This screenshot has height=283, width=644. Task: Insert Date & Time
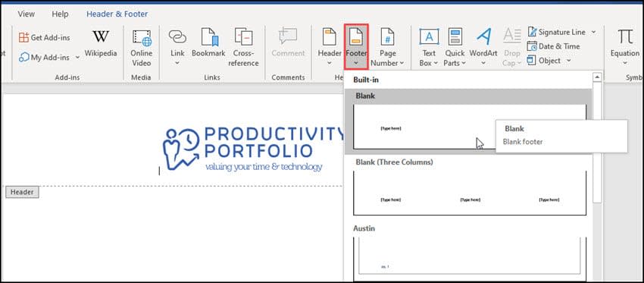click(x=554, y=46)
